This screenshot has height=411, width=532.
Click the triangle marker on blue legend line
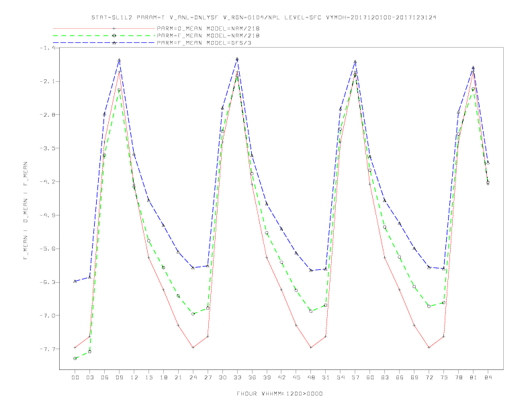tap(114, 43)
